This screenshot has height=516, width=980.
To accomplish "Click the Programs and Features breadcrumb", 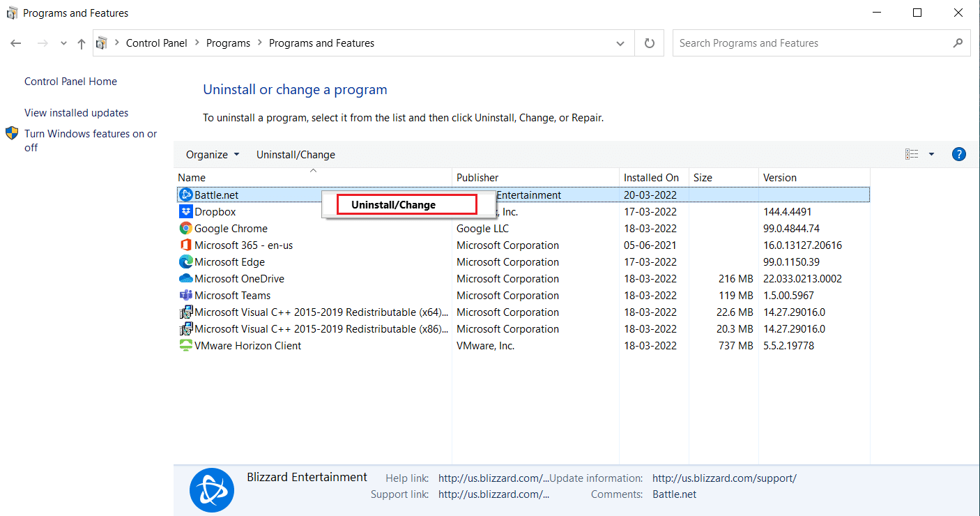I will (x=321, y=43).
